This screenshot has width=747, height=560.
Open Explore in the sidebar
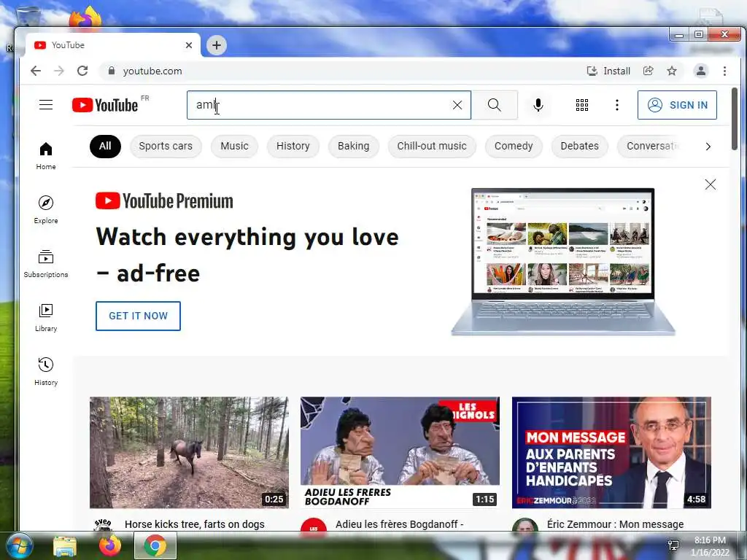[46, 209]
